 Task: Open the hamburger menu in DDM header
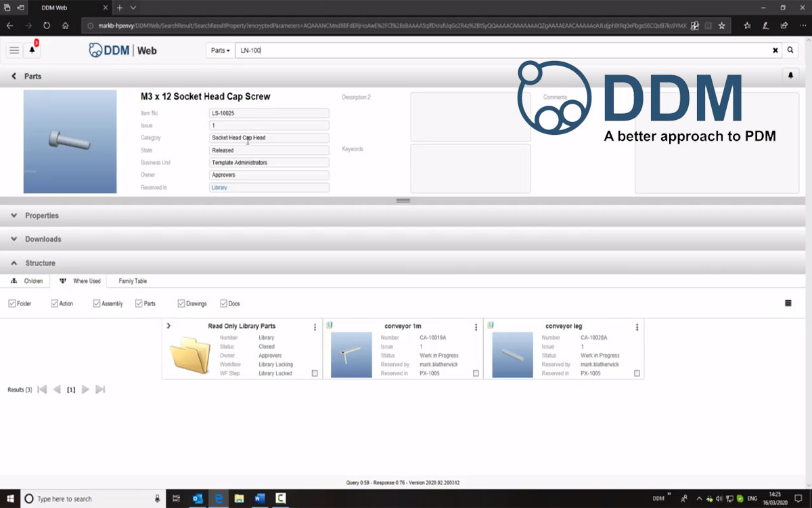[x=14, y=50]
